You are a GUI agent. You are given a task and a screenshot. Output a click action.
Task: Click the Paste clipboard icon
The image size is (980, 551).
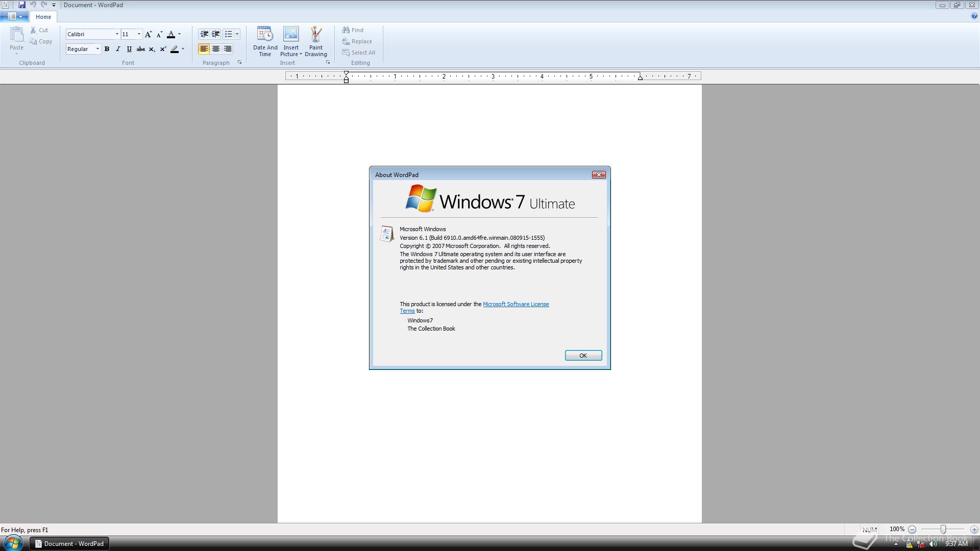[16, 34]
